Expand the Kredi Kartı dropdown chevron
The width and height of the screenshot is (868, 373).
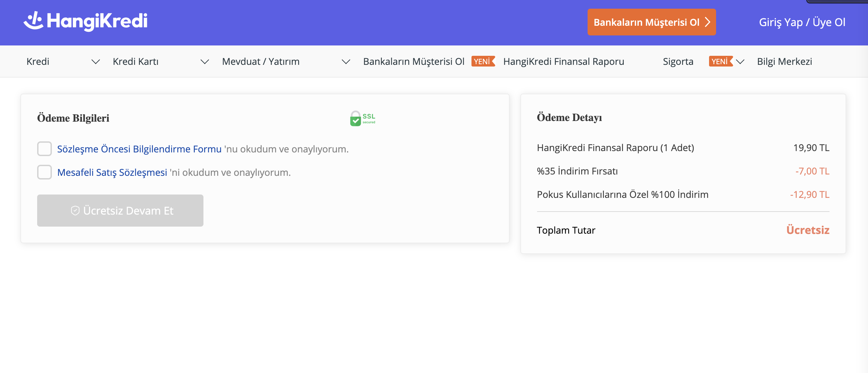click(204, 61)
